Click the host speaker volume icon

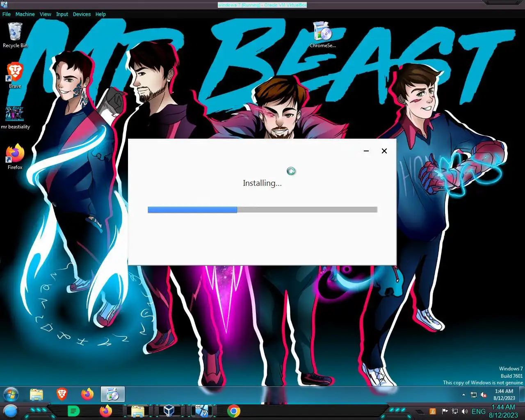pos(464,411)
